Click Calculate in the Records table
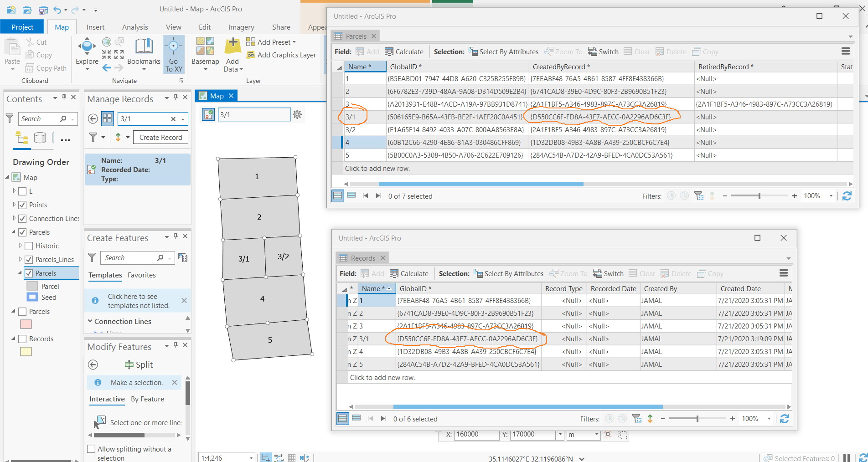868x462 pixels. tap(409, 274)
